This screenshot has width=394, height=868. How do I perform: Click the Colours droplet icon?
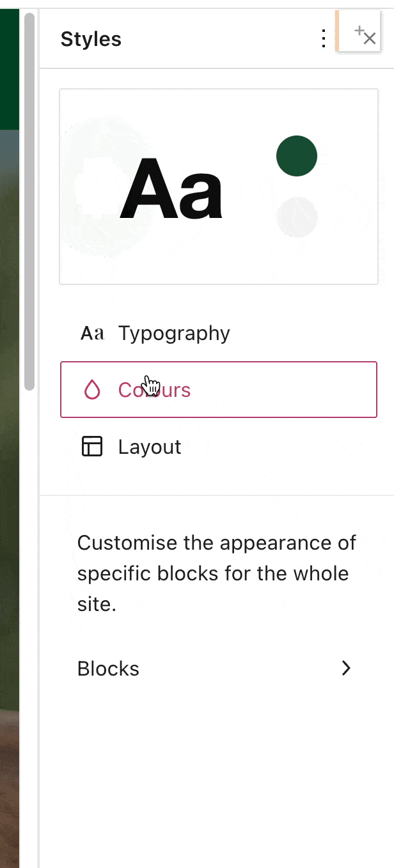[x=92, y=389]
